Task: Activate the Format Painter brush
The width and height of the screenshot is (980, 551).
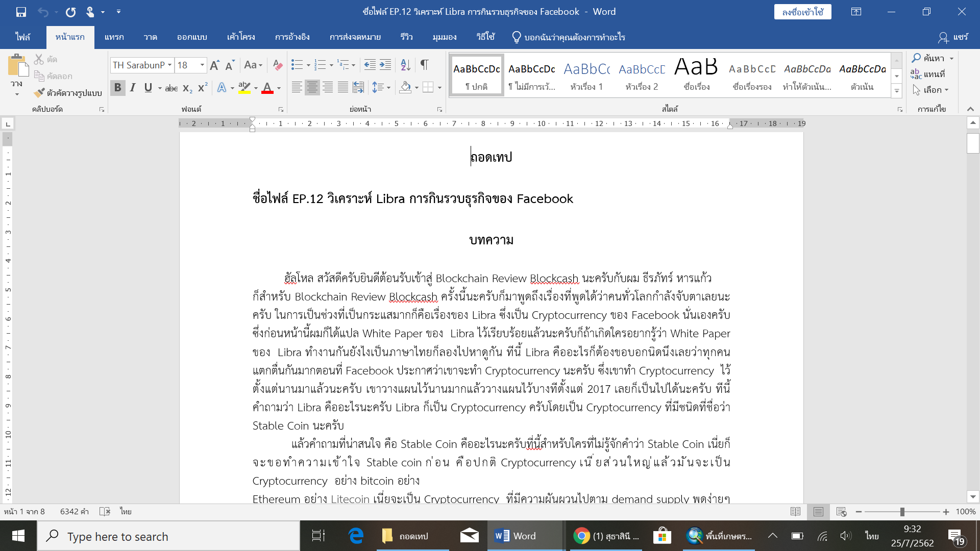Action: pyautogui.click(x=39, y=92)
